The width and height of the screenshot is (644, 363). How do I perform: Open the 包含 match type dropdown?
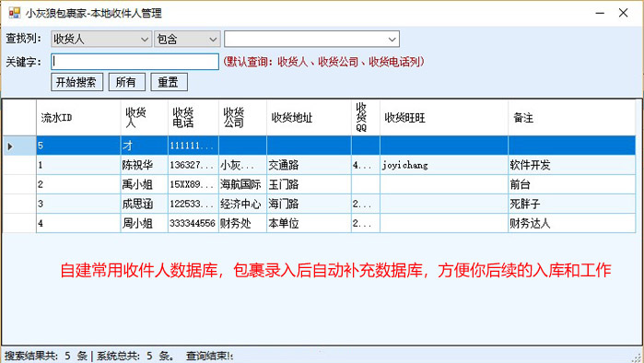tap(187, 39)
